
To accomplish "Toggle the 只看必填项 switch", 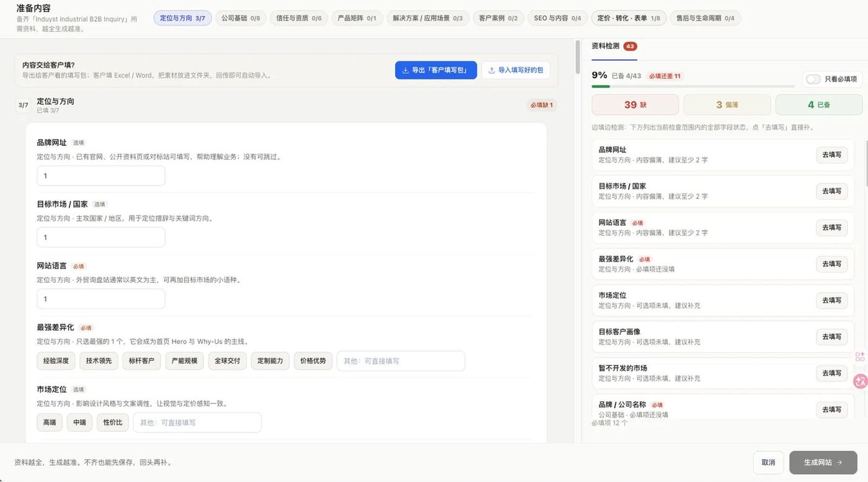I will (x=813, y=79).
